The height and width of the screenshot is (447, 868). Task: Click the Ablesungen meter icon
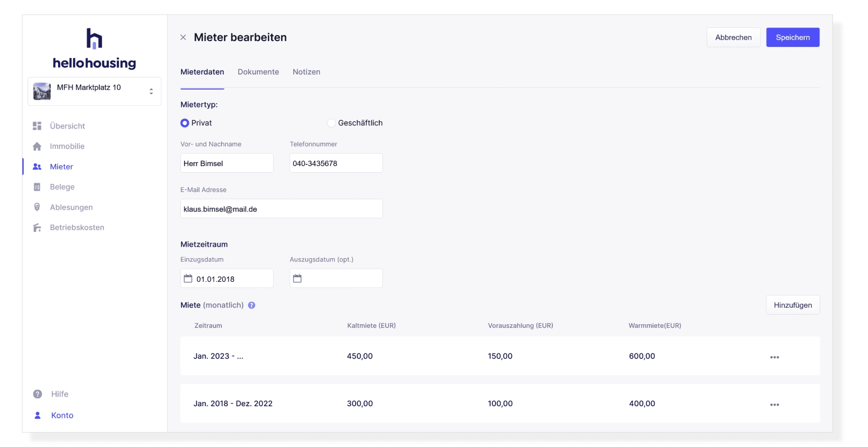click(37, 207)
